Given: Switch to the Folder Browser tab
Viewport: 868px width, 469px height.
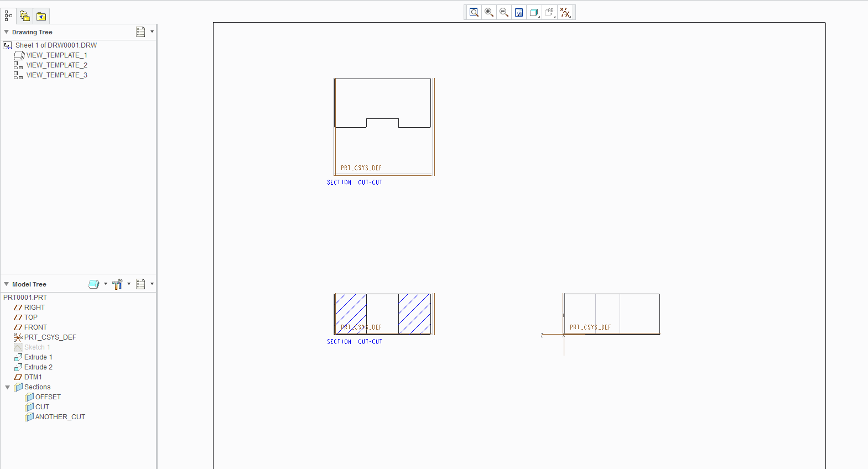Looking at the screenshot, I should (24, 16).
